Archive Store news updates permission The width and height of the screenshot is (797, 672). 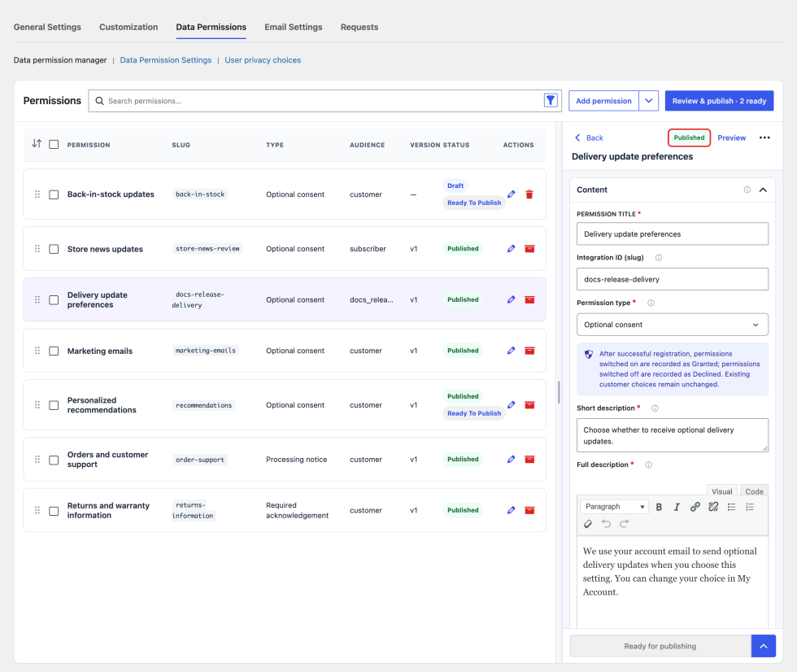529,249
